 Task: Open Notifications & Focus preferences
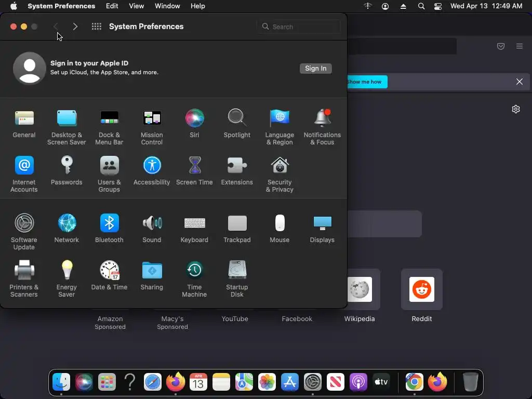click(x=322, y=127)
